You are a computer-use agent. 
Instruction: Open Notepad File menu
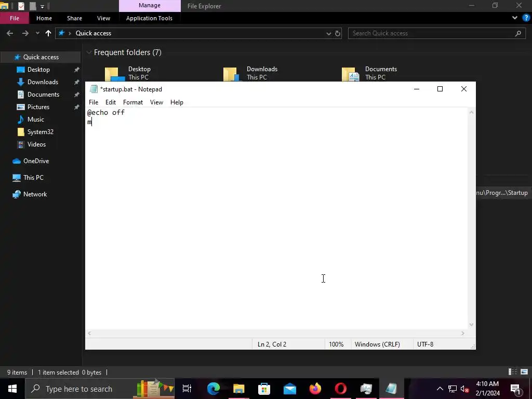click(x=94, y=102)
